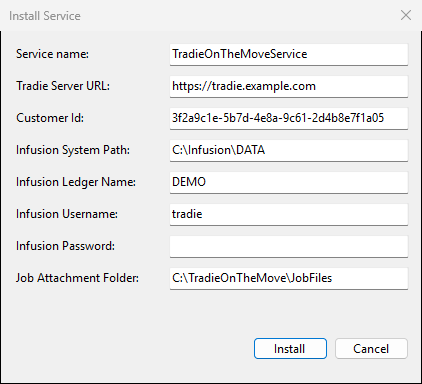Click the 'Infusion Password:' label
The width and height of the screenshot is (422, 384).
click(65, 246)
